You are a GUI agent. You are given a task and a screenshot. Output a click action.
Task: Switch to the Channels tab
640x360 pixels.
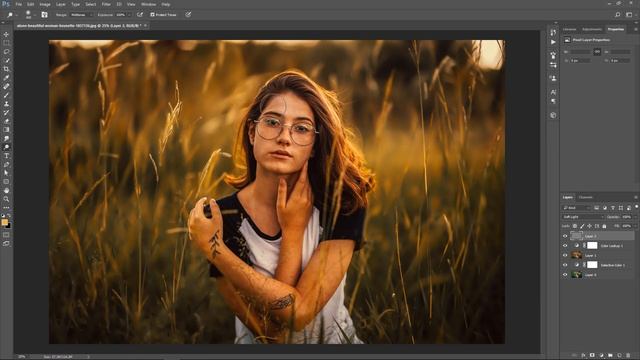(586, 198)
